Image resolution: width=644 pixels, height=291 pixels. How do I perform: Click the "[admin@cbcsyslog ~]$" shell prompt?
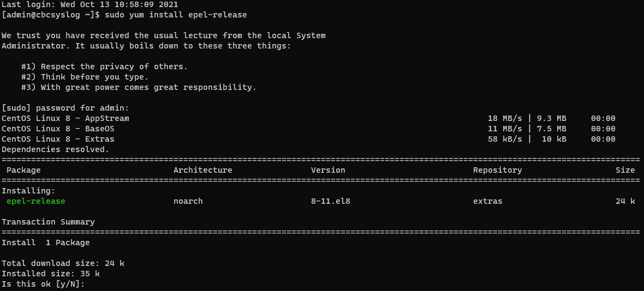pyautogui.click(x=51, y=15)
